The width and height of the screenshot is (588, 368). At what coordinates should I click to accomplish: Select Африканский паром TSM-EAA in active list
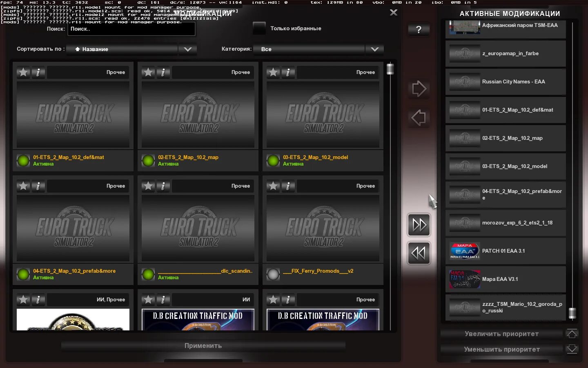(x=506, y=29)
